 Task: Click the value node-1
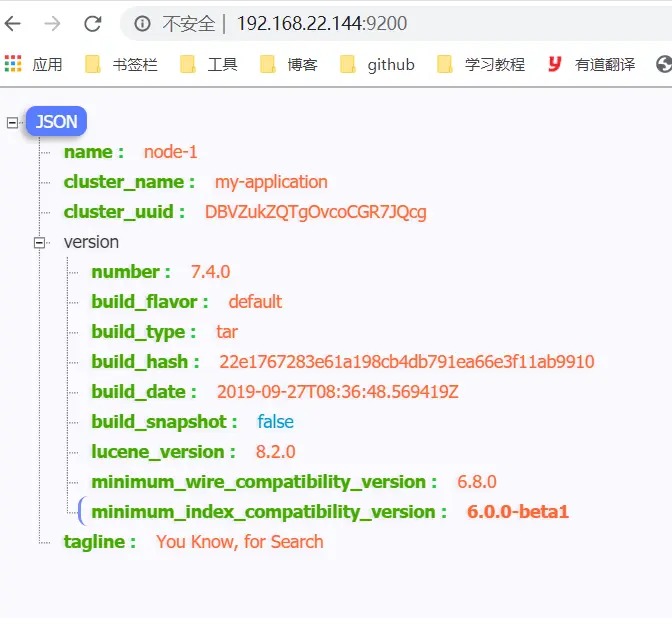tap(171, 152)
